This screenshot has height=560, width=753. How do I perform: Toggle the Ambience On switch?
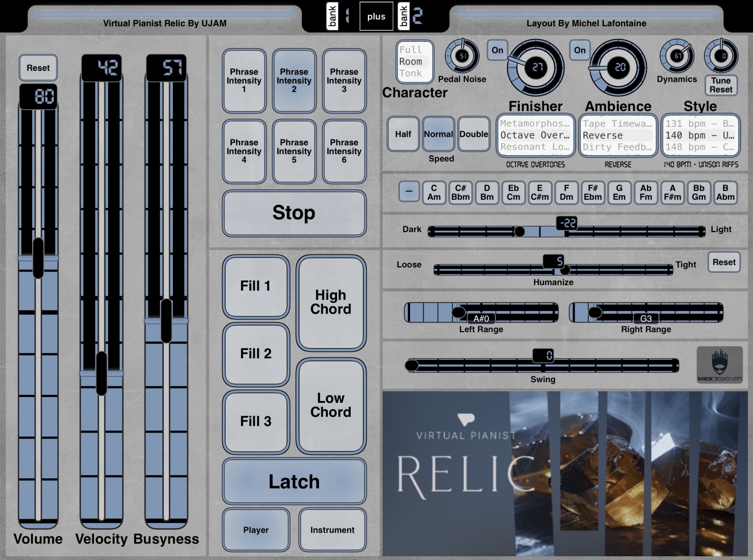pos(580,50)
